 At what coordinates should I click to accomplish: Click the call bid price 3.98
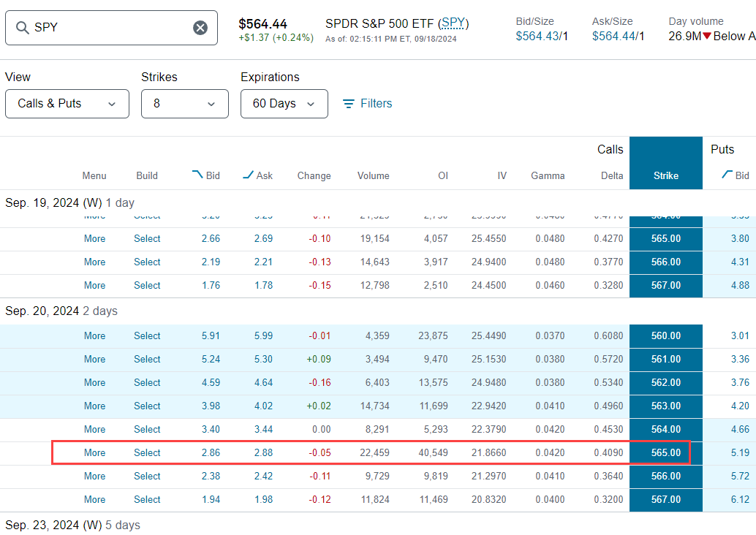(x=211, y=406)
